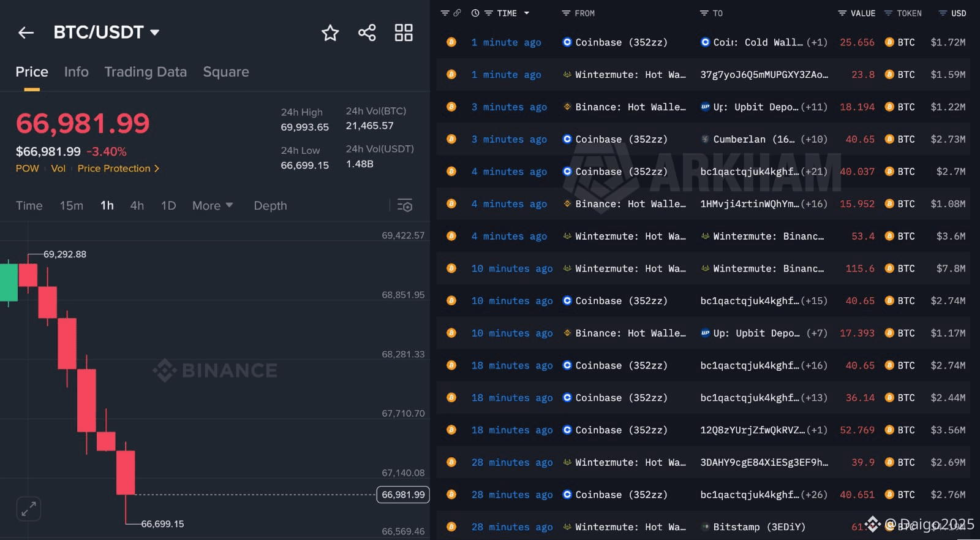This screenshot has width=980, height=540.
Task: Click the BTC token in 40.037 row
Action: pos(900,172)
